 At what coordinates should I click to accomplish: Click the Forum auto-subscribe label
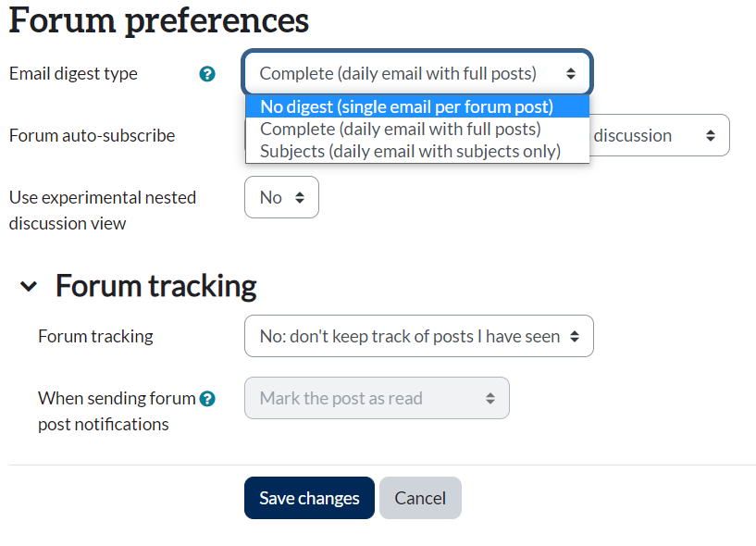(x=92, y=136)
